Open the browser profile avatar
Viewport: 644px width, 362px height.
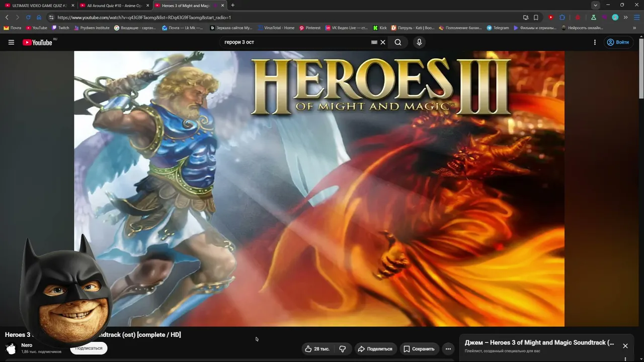pos(615,17)
